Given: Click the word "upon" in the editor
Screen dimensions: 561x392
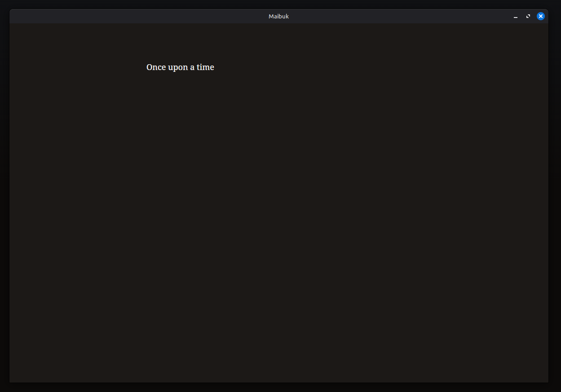Looking at the screenshot, I should (x=178, y=68).
